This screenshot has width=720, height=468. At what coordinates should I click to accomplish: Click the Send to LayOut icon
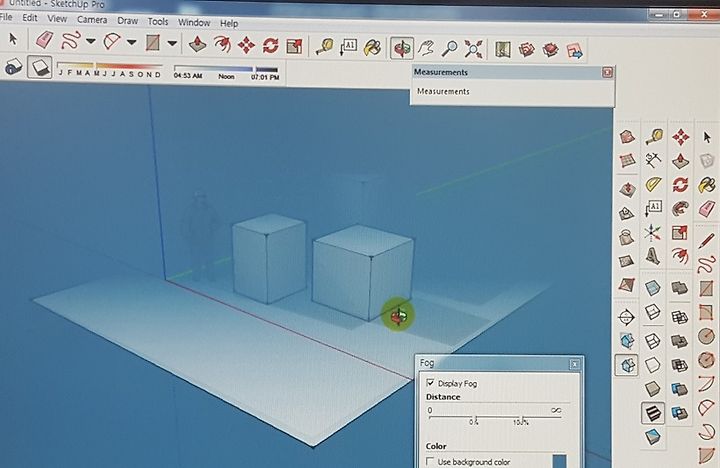tap(574, 51)
